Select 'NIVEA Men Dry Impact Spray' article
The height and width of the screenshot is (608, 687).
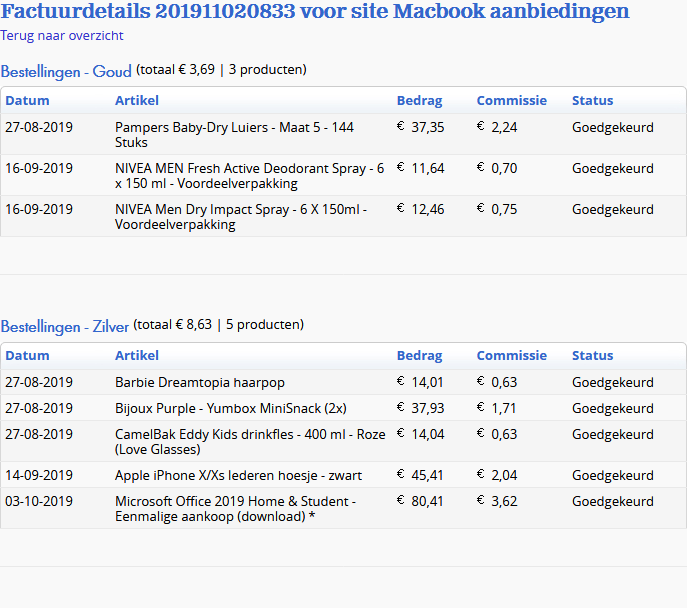pyautogui.click(x=241, y=217)
